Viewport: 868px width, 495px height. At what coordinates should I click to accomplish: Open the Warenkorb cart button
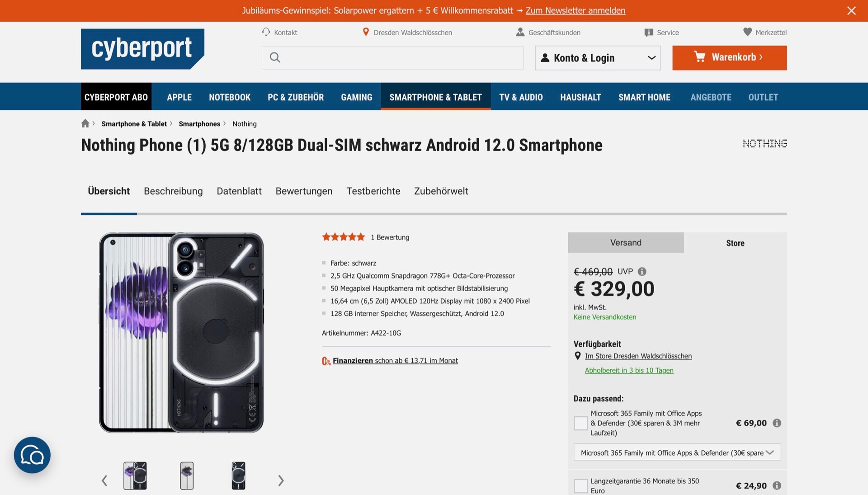tap(729, 57)
